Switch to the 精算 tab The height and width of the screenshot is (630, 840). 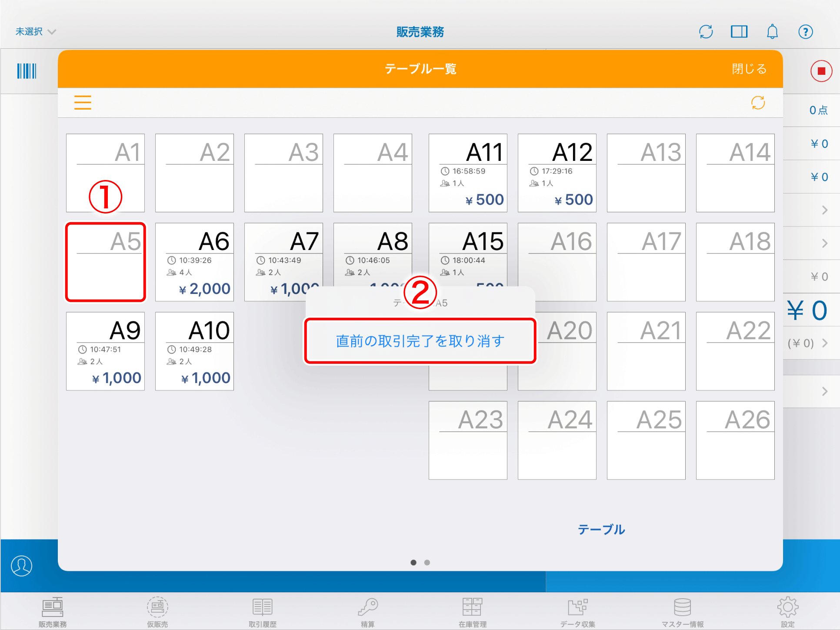[368, 612]
